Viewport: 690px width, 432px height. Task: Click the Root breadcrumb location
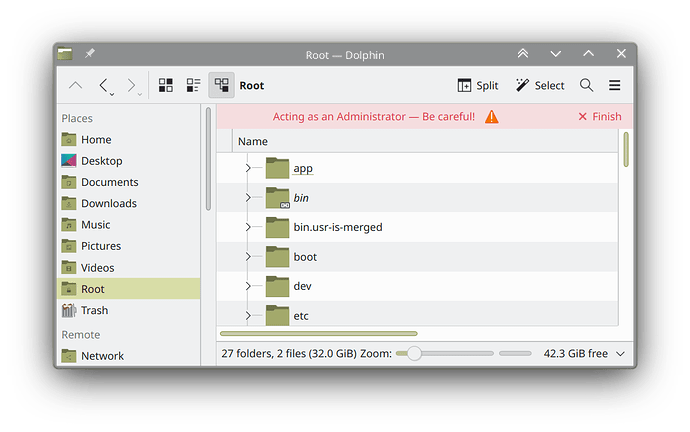252,86
